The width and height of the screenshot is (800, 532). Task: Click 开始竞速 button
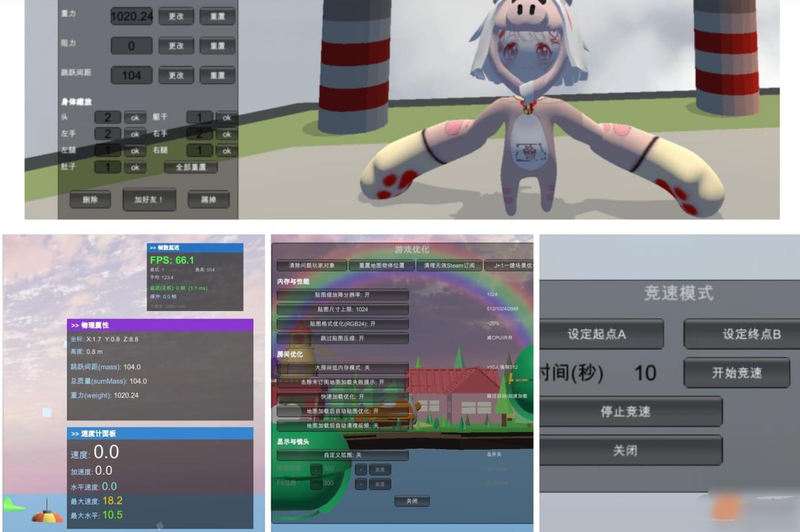tap(737, 373)
